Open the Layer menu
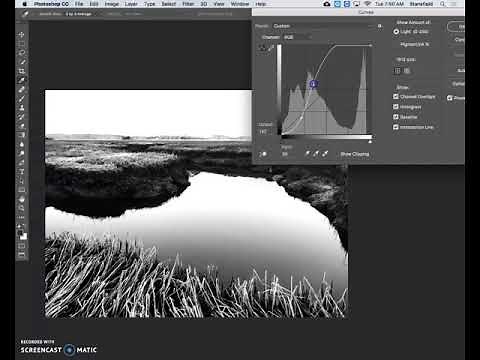 (131, 4)
